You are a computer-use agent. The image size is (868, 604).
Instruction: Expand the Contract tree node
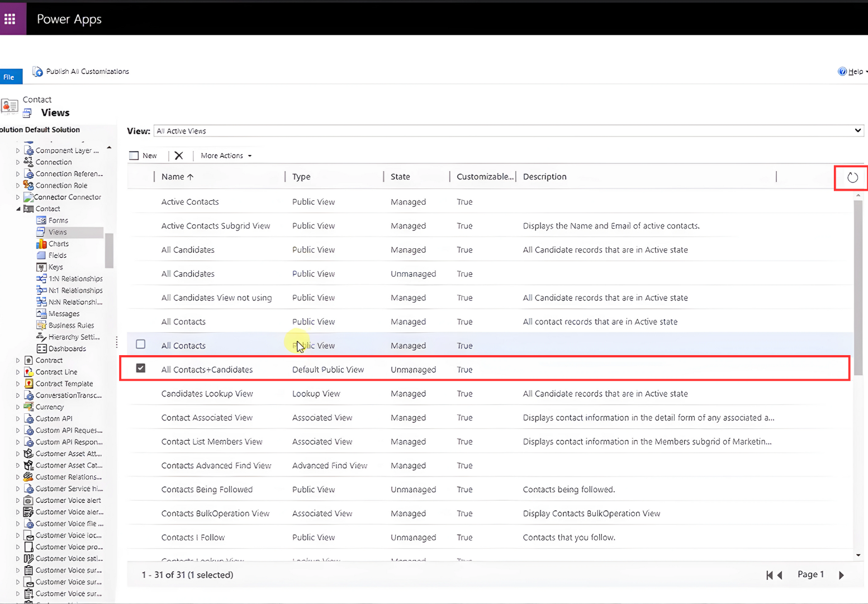(x=18, y=361)
